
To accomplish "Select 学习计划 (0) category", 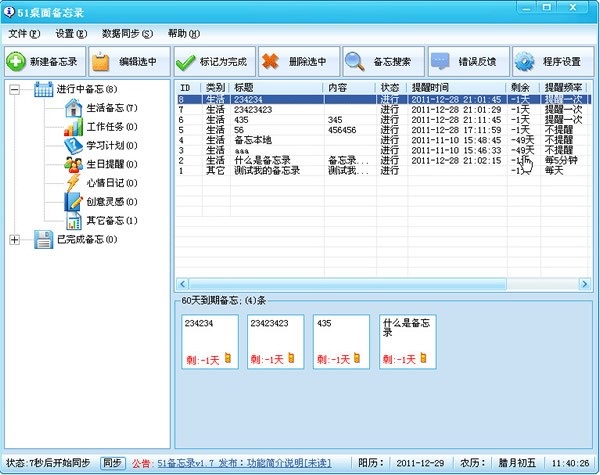I will [x=112, y=145].
